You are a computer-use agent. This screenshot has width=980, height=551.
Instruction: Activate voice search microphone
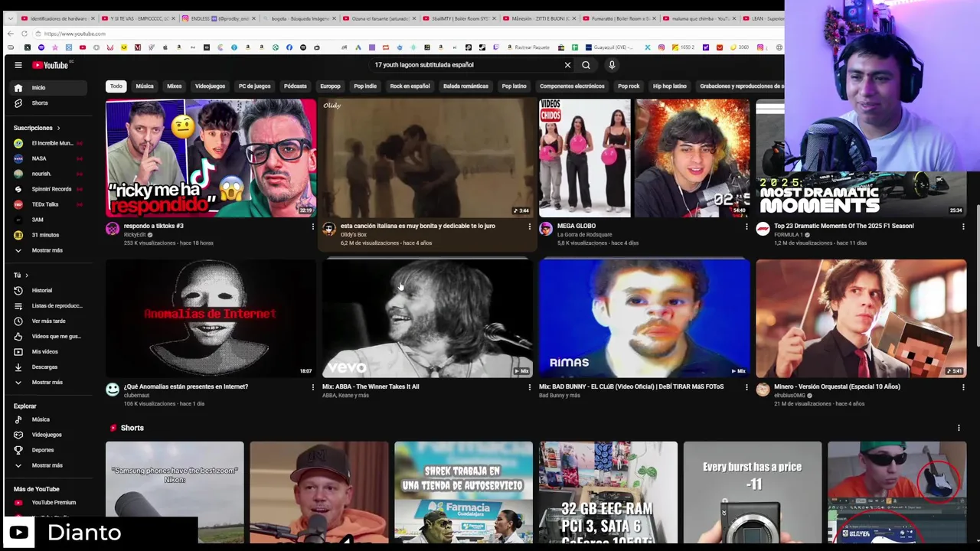[612, 65]
